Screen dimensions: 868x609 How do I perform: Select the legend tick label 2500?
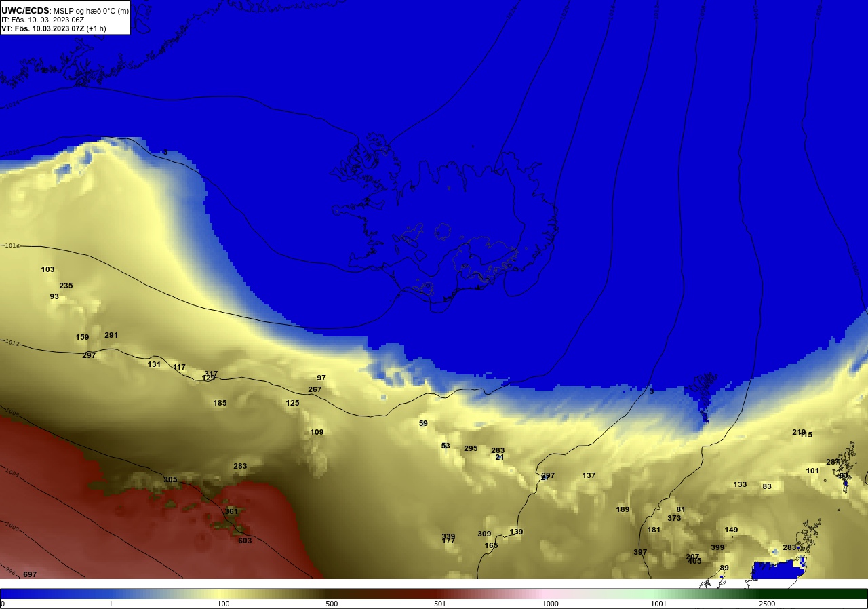click(768, 604)
